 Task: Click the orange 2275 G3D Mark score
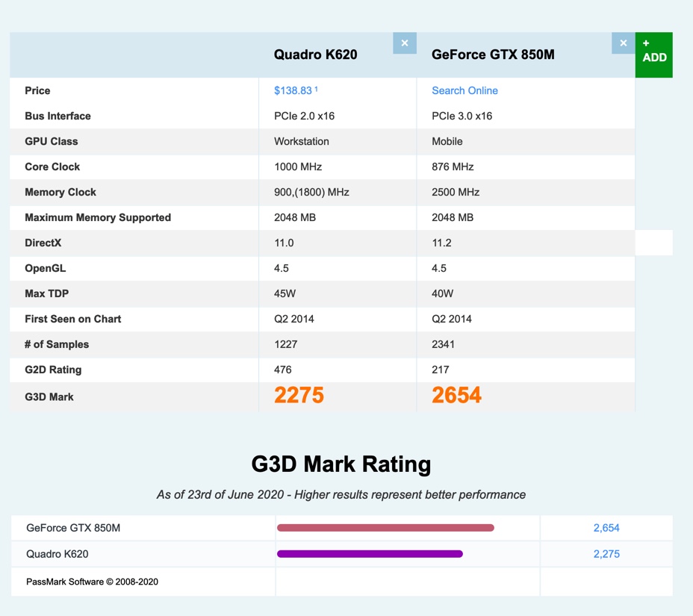[x=299, y=395]
